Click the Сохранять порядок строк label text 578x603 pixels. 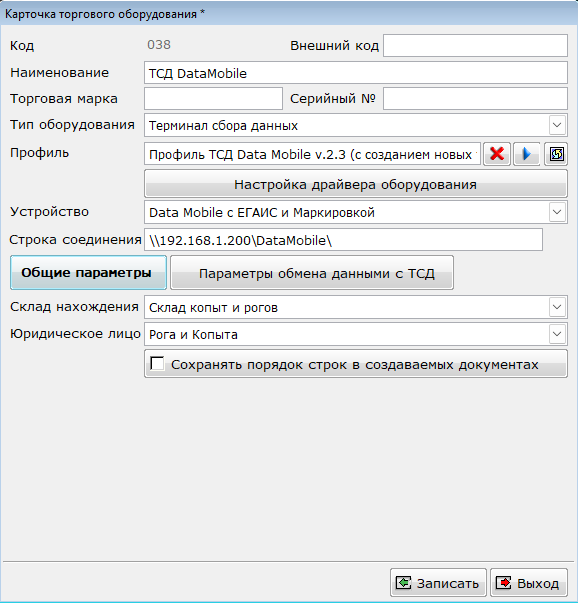tap(355, 364)
